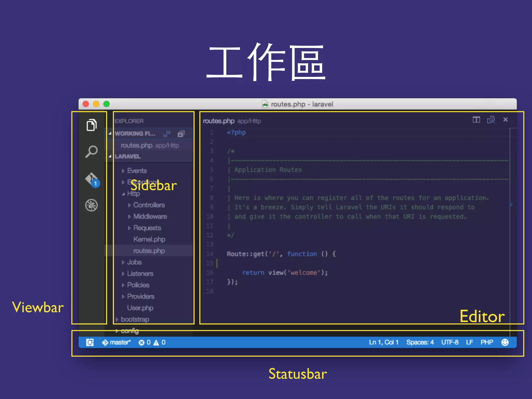Expand the Events folder

(x=123, y=171)
